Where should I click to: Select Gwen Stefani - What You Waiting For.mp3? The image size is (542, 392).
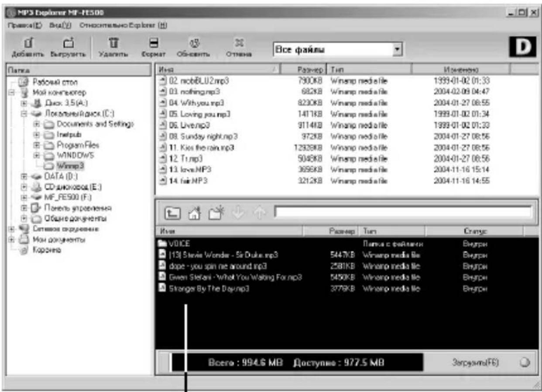point(230,277)
